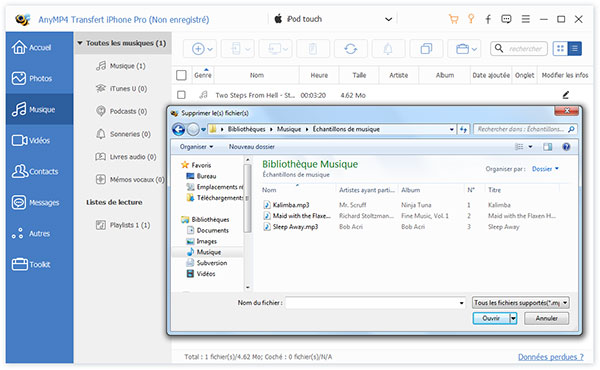Open the view options dropdown arrow in dialog
The height and width of the screenshot is (370, 600).
pyautogui.click(x=530, y=147)
